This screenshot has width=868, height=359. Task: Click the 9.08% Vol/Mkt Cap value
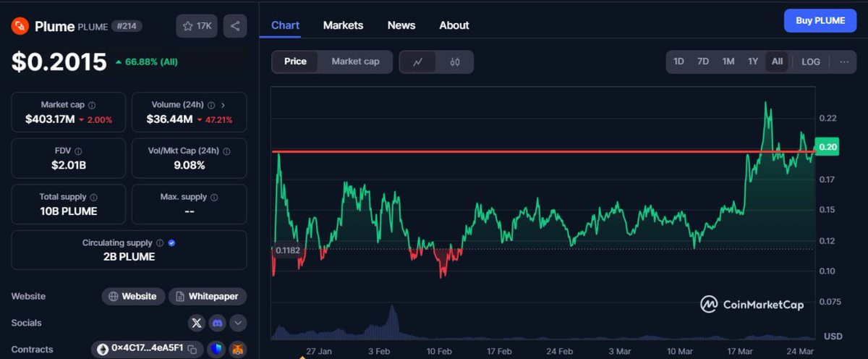point(189,166)
